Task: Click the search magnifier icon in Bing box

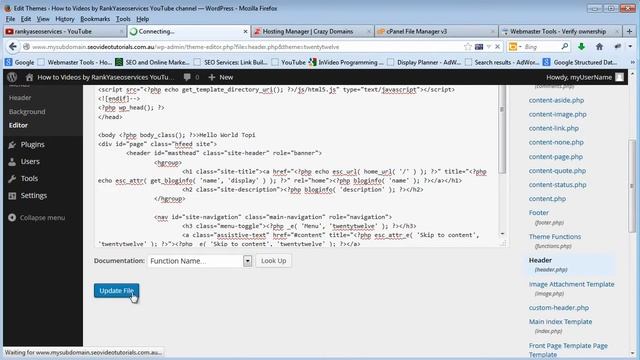Action: [x=565, y=47]
